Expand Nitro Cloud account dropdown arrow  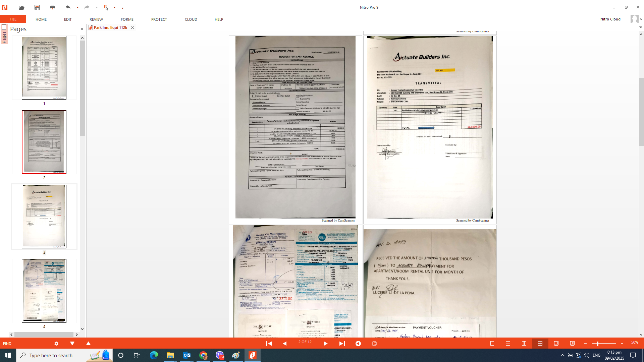(641, 19)
